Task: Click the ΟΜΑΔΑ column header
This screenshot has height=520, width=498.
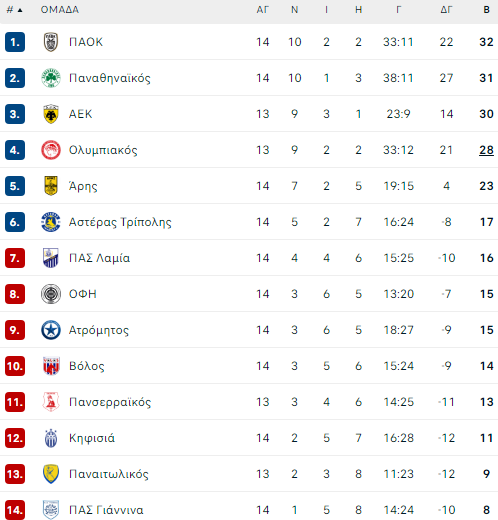Action: coord(60,10)
